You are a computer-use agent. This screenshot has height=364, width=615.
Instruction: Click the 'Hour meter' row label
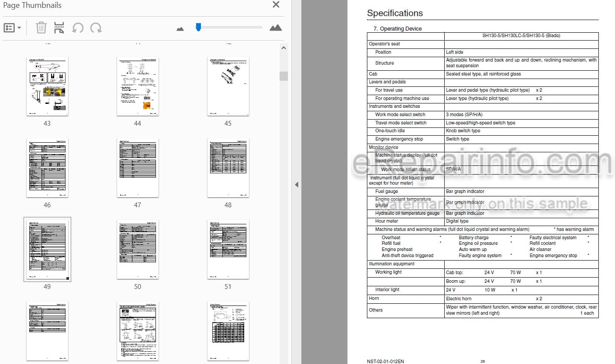pyautogui.click(x=387, y=221)
